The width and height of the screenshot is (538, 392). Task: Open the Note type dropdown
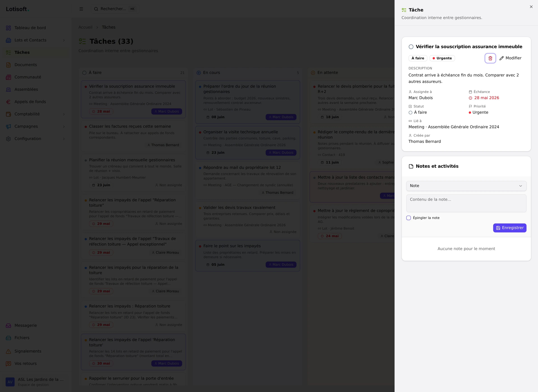[x=466, y=186]
